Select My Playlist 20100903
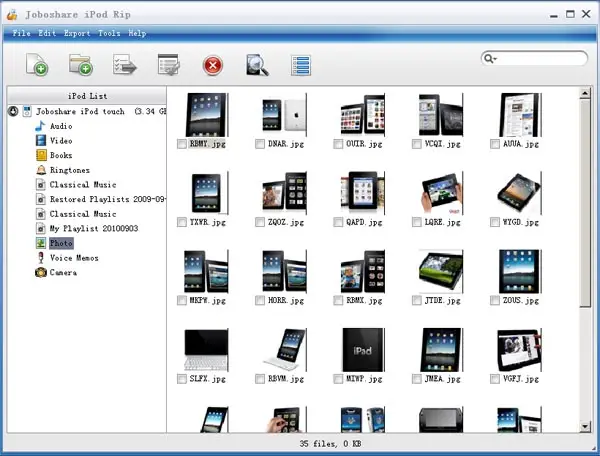Image resolution: width=600 pixels, height=456 pixels. [94, 228]
